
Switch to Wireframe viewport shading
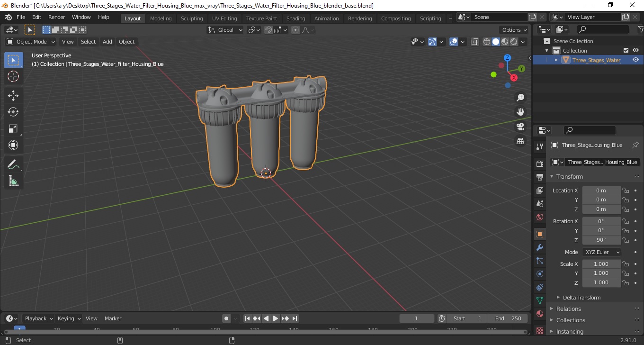click(487, 42)
